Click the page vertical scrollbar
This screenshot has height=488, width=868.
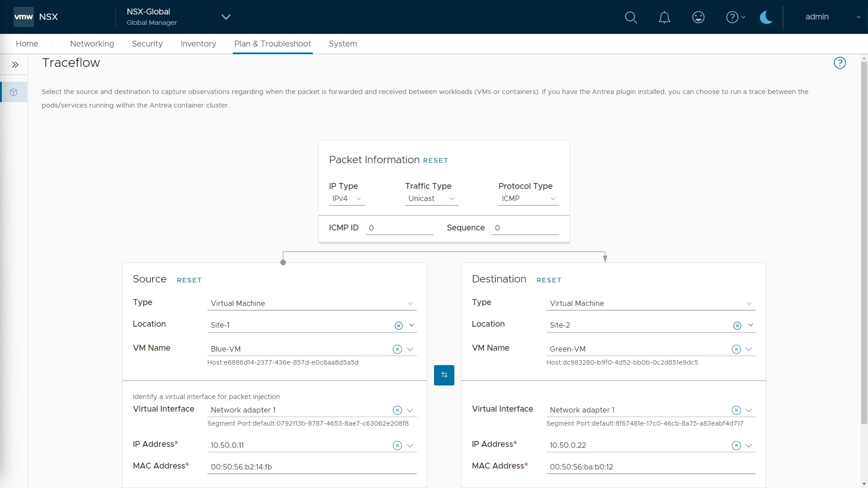[x=864, y=244]
